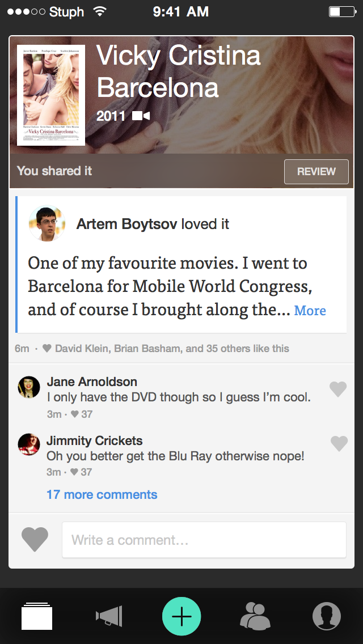
Task: Open the Vicky Cristina Barcelona poster thumbnail
Action: (51, 95)
